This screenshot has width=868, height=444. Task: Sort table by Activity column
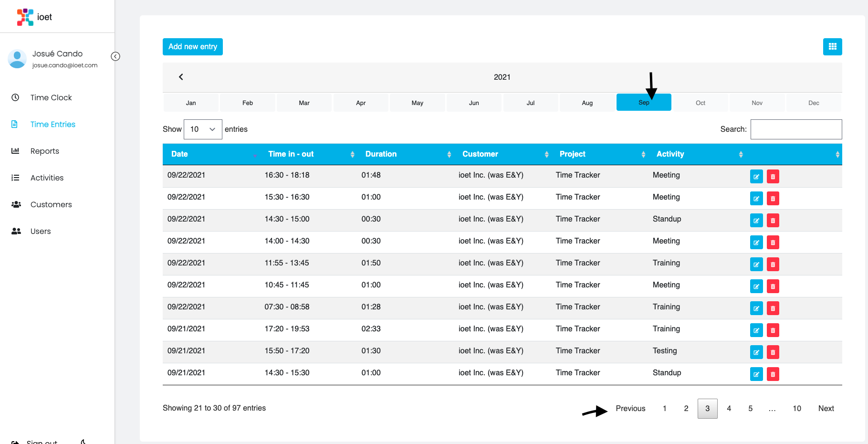[697, 154]
